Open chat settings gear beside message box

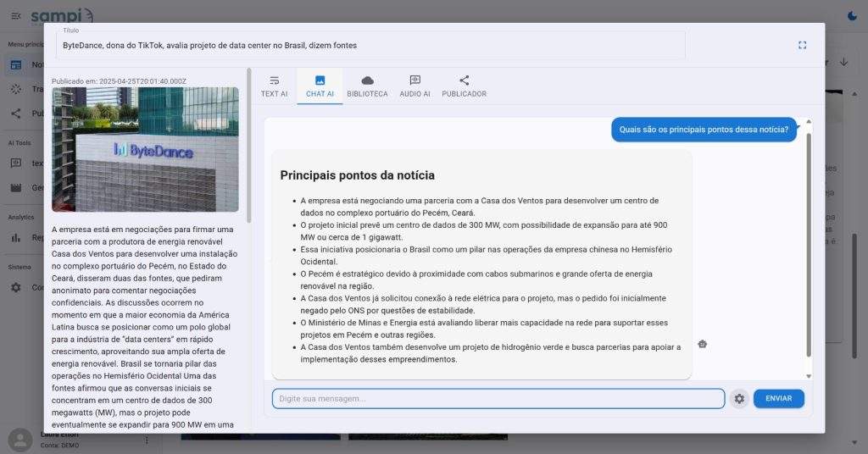coord(739,398)
